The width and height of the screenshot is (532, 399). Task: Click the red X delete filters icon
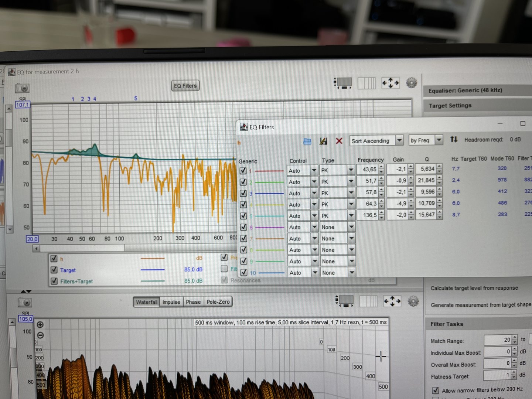point(339,141)
